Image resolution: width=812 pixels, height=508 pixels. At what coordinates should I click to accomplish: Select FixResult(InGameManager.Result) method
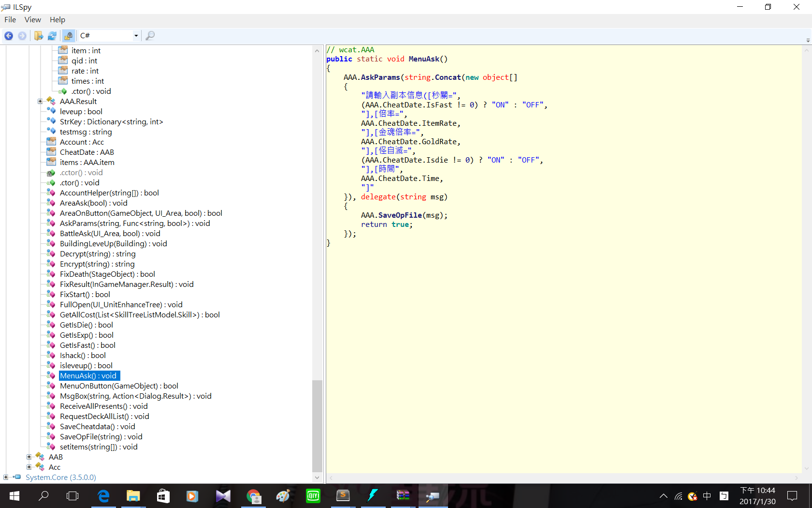pos(127,284)
